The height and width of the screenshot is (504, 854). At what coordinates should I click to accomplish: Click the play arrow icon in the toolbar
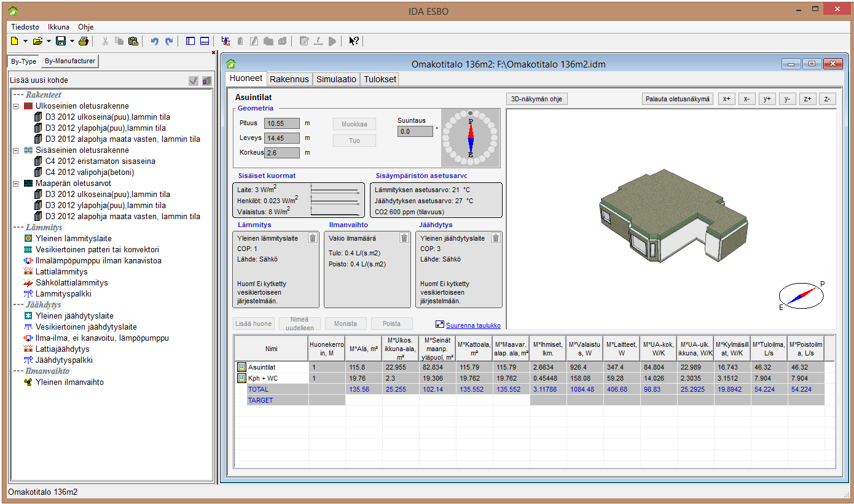tap(332, 41)
